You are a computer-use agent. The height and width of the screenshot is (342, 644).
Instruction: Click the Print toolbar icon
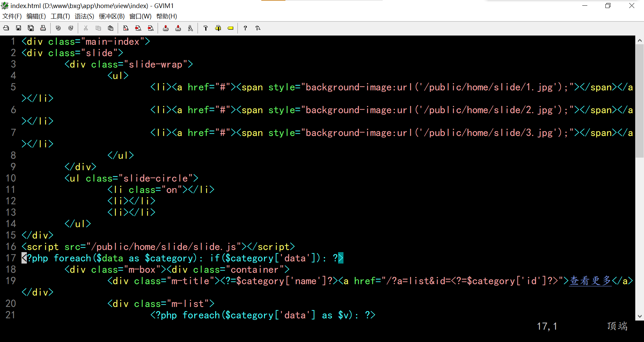coord(43,28)
